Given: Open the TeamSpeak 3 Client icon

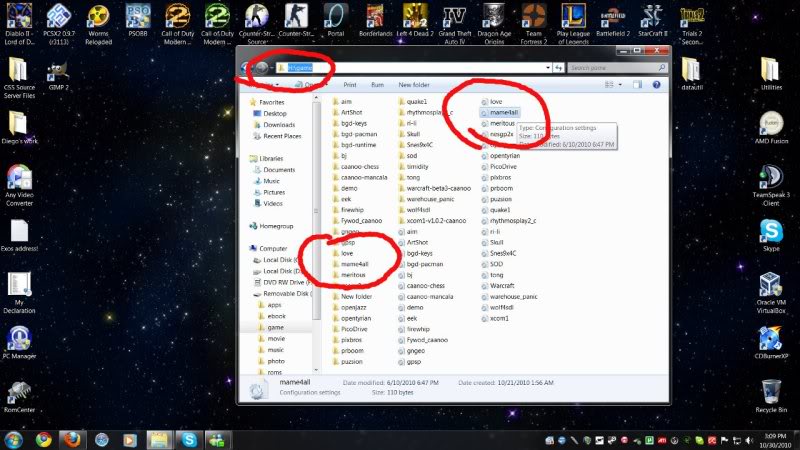Looking at the screenshot, I should click(770, 177).
